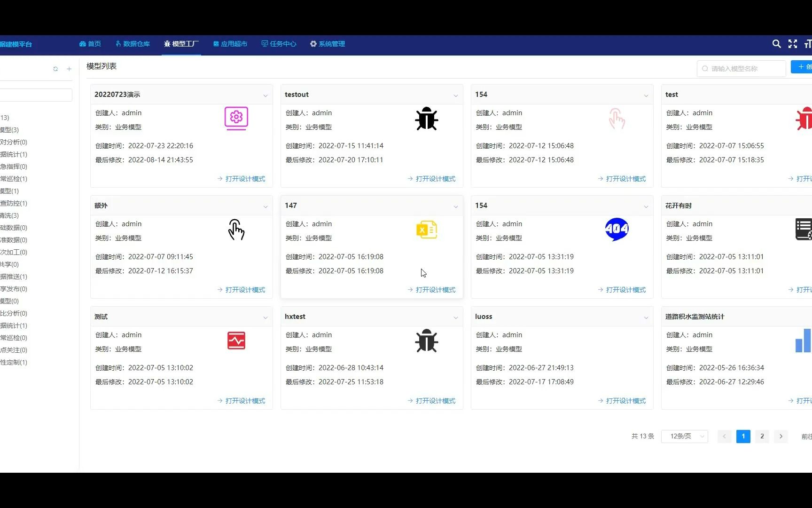Expand chevron of 154 card created 2022-07-12
The height and width of the screenshot is (508, 812).
(646, 95)
